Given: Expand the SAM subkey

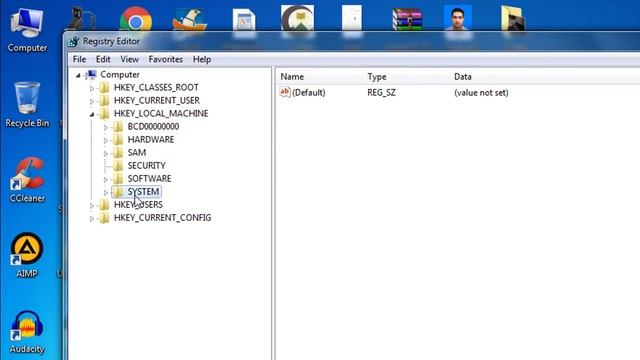Looking at the screenshot, I should coord(106,153).
